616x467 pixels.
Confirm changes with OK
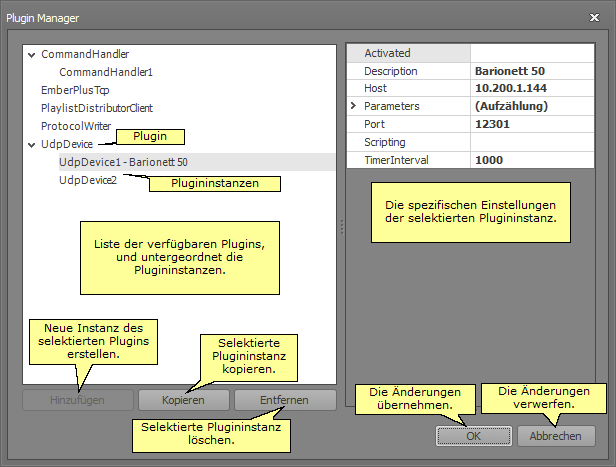[474, 436]
